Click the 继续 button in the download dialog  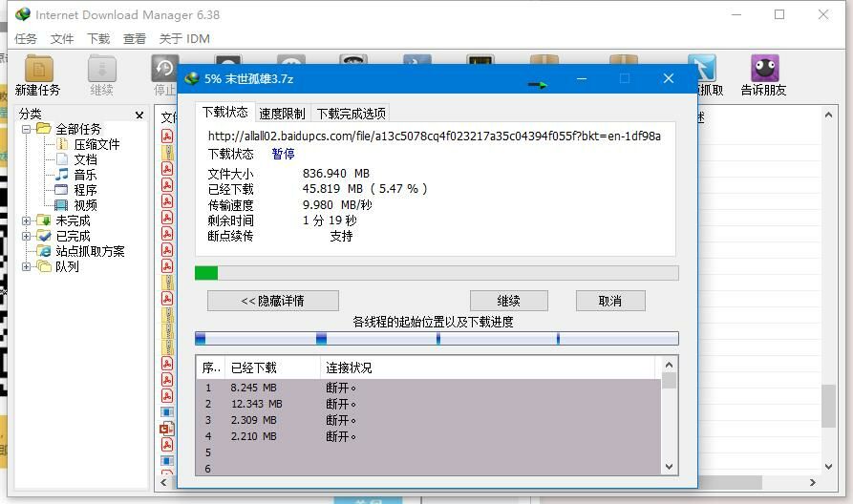click(508, 301)
